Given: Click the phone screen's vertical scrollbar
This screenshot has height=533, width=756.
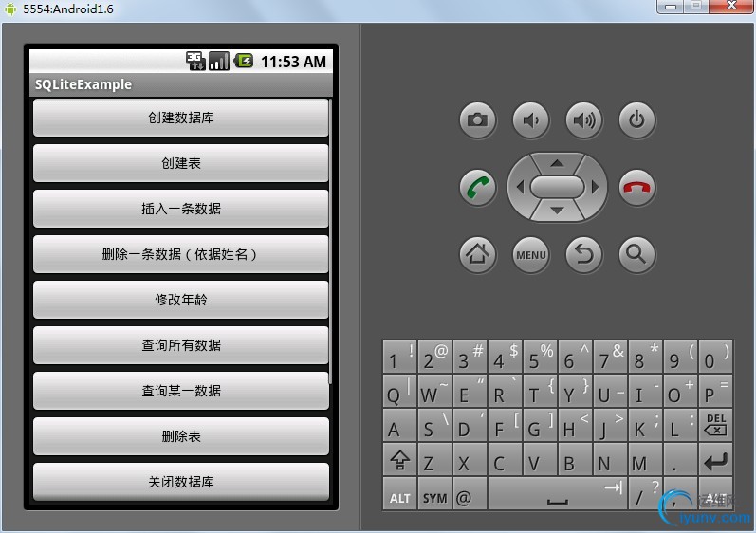Looking at the screenshot, I should (330, 241).
